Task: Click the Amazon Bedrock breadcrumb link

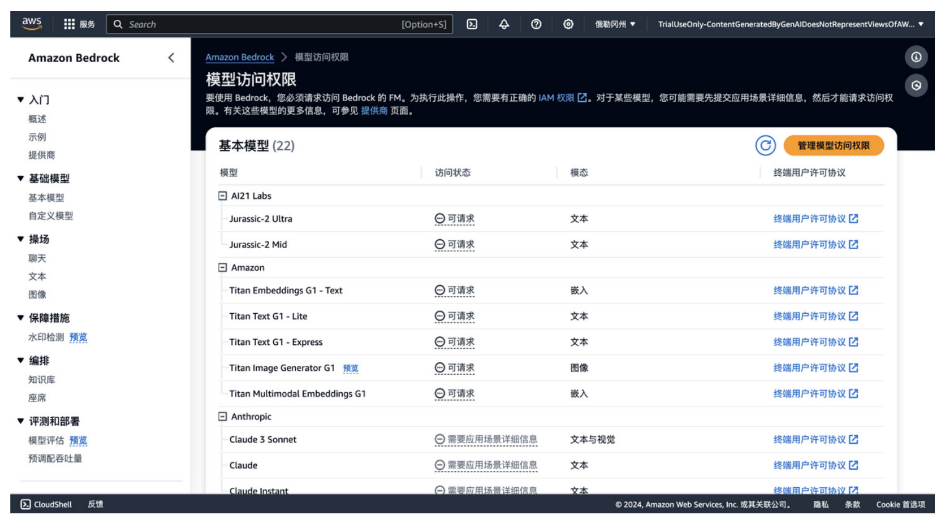Action: click(239, 57)
